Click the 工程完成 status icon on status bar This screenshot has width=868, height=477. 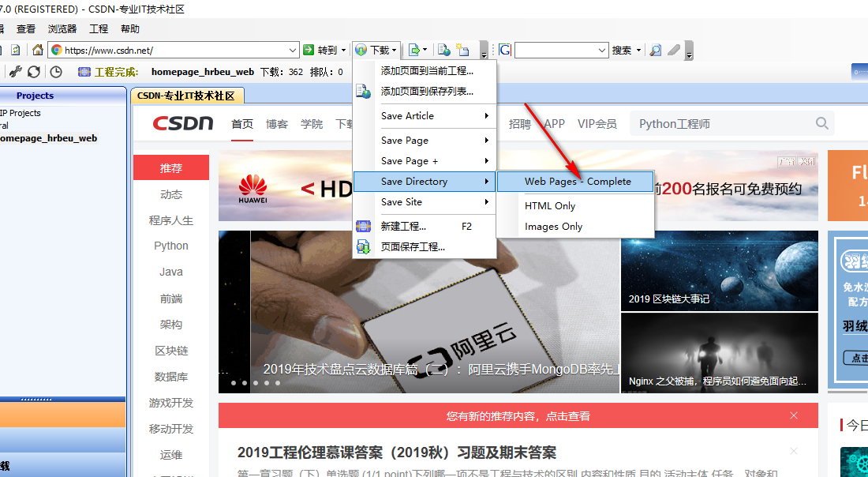pos(84,71)
